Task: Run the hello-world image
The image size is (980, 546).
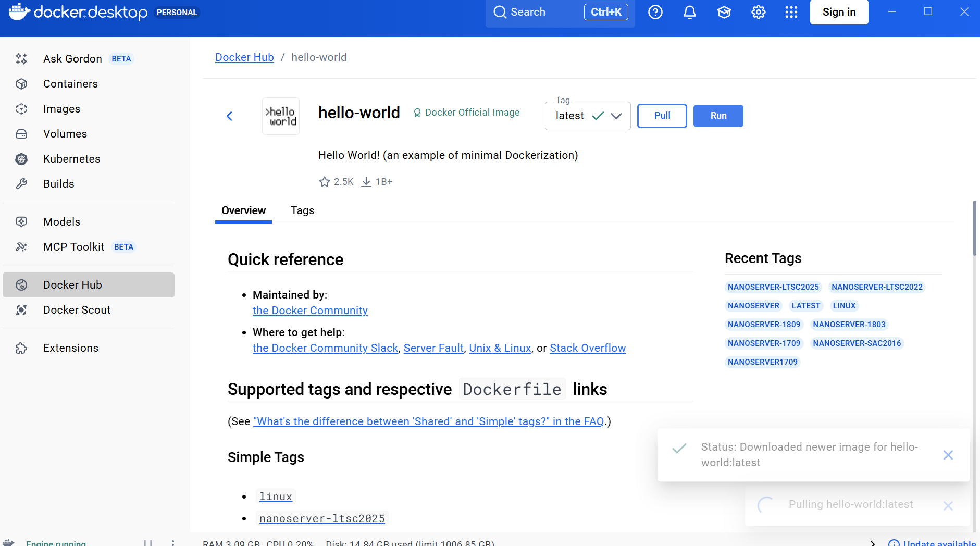Action: [x=718, y=116]
